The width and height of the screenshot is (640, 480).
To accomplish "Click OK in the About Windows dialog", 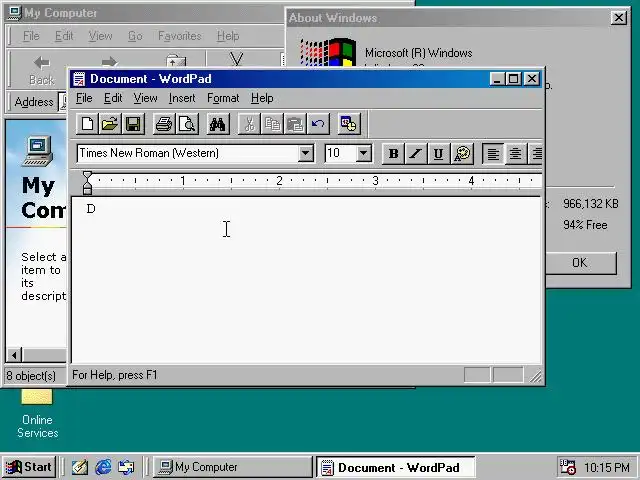I will [580, 263].
